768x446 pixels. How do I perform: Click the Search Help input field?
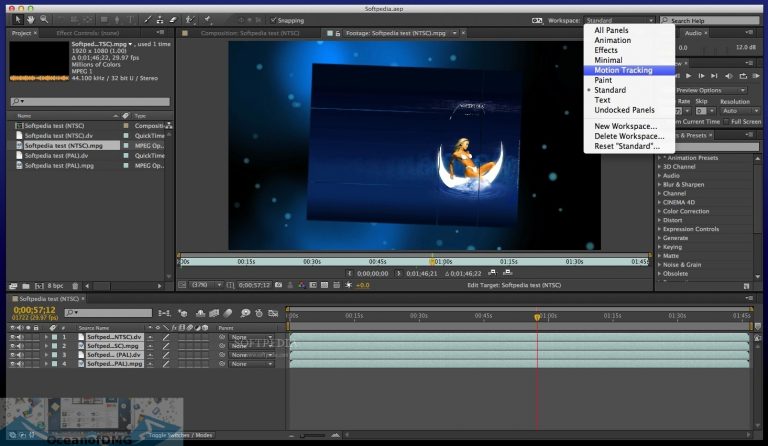[710, 20]
